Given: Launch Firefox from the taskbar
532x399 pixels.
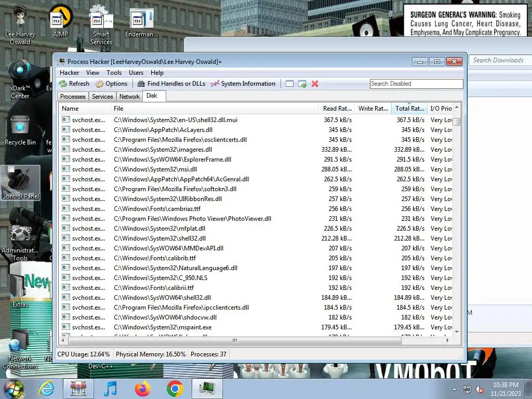Looking at the screenshot, I should click(142, 389).
